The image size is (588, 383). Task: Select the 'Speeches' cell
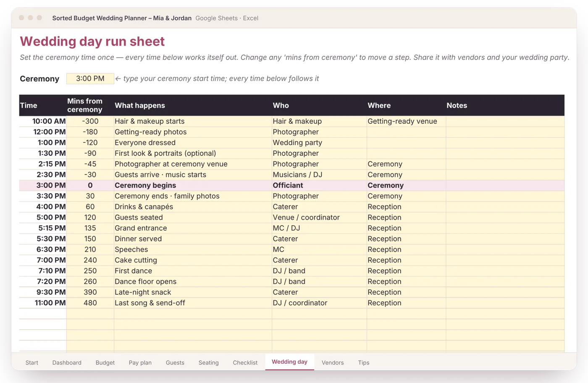point(193,249)
